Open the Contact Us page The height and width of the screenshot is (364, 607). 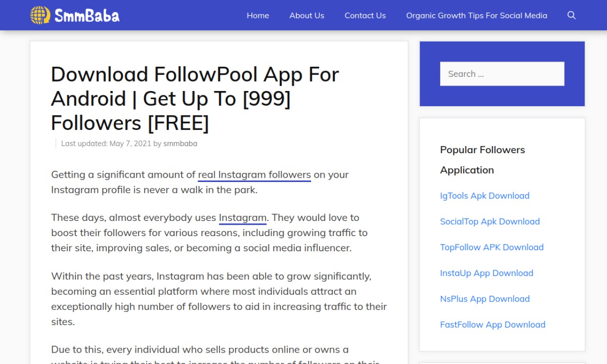365,15
